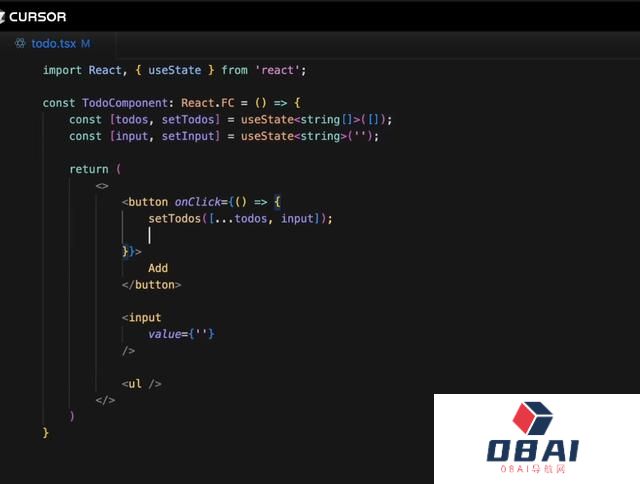Place caret on empty line with text cursor
640x484 pixels.
150,235
